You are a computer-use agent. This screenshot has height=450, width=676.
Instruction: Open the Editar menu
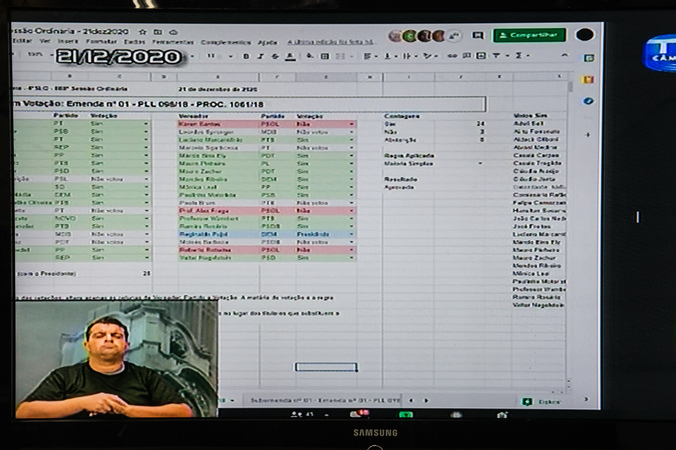[x=22, y=41]
